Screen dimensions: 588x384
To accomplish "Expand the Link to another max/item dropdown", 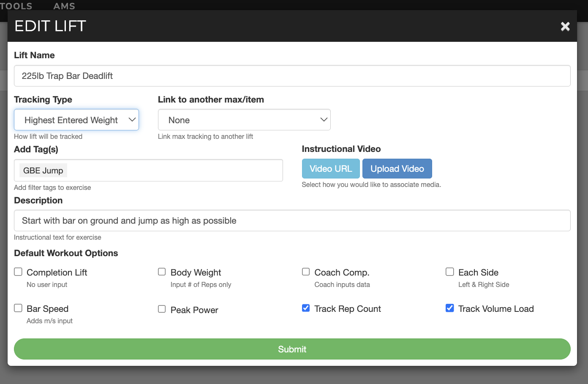I will (x=244, y=120).
